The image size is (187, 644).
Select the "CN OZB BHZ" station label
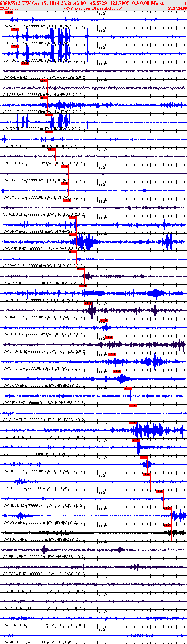click(13, 95)
